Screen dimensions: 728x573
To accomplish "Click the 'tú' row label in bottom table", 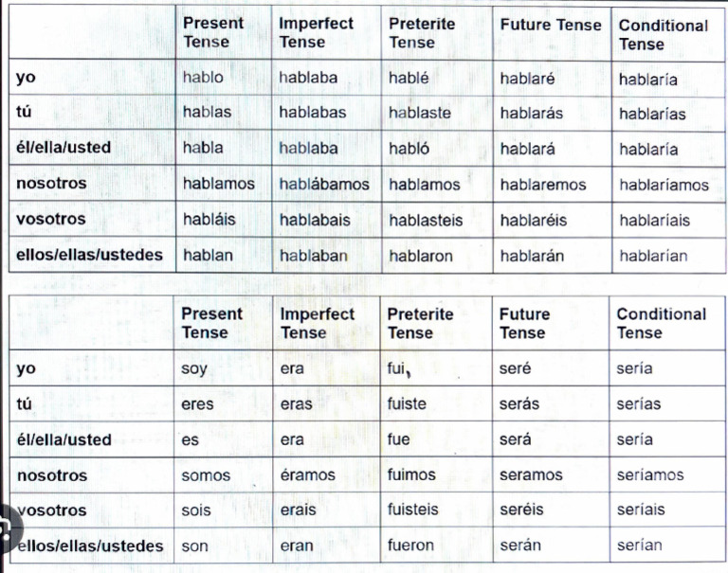I will pos(25,403).
